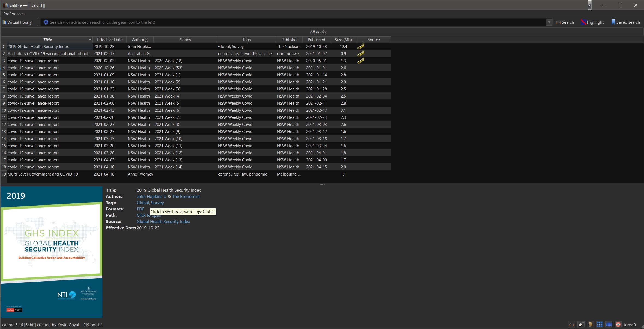Click the splitter handle above book details
The image size is (644, 329).
pyautogui.click(x=323, y=184)
